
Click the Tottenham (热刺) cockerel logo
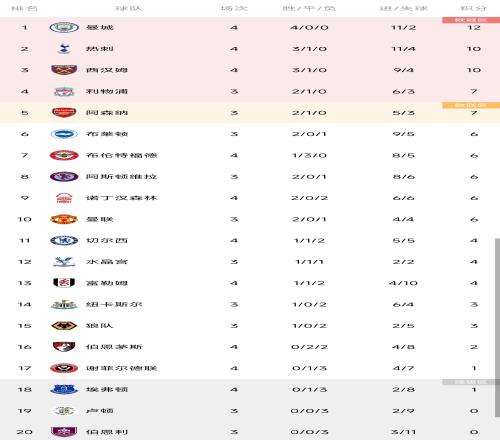pos(64,49)
